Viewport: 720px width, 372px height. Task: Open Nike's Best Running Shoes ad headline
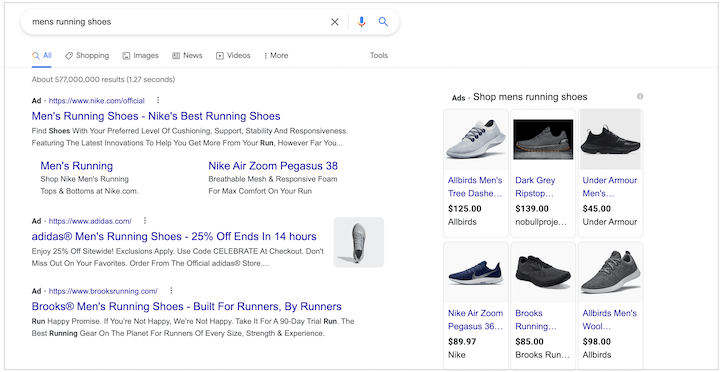[156, 116]
